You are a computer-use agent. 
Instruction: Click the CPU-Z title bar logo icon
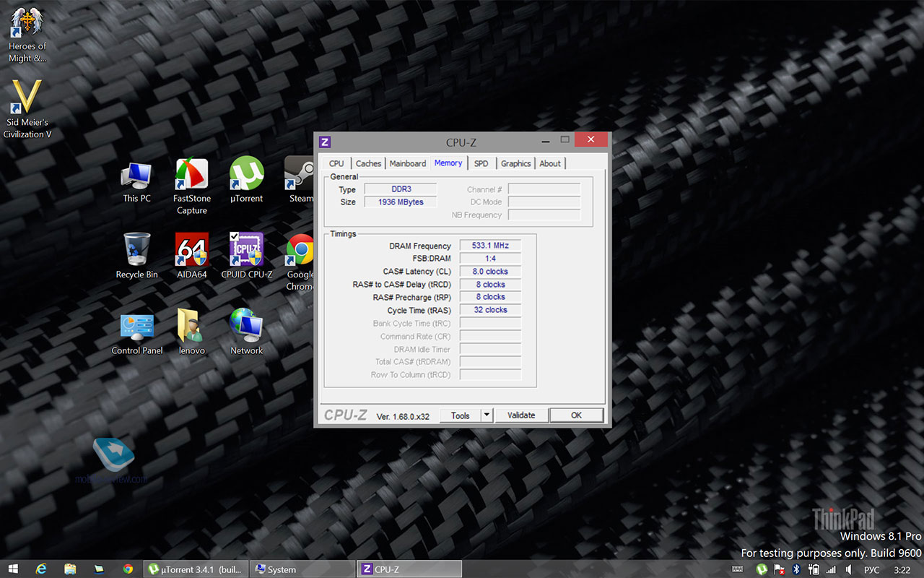pos(325,142)
